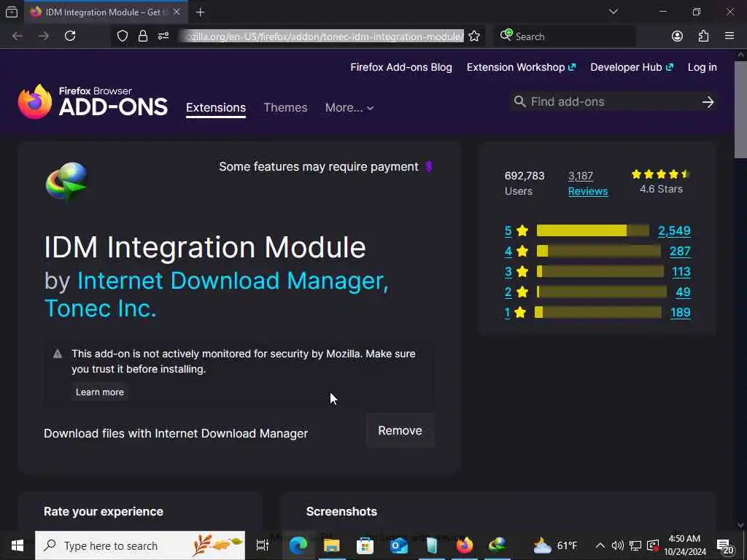Screen dimensions: 747x560
Task: Reload the current page
Action: pyautogui.click(x=70, y=36)
